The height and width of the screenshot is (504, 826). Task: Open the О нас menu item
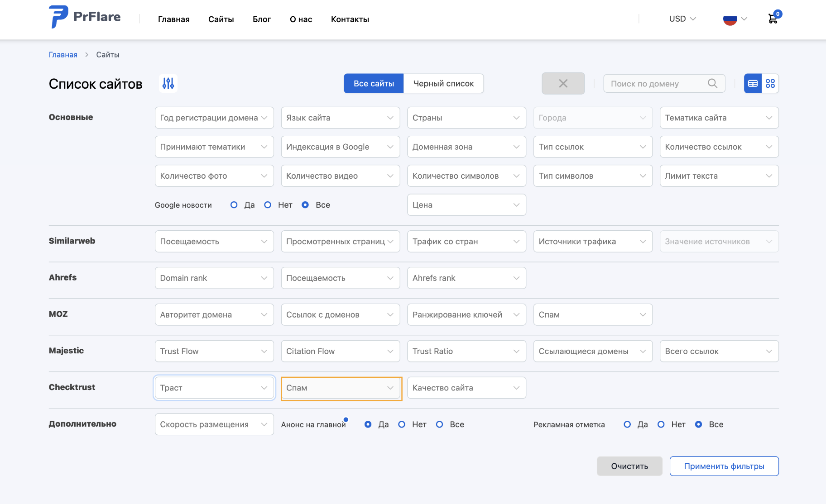(301, 19)
